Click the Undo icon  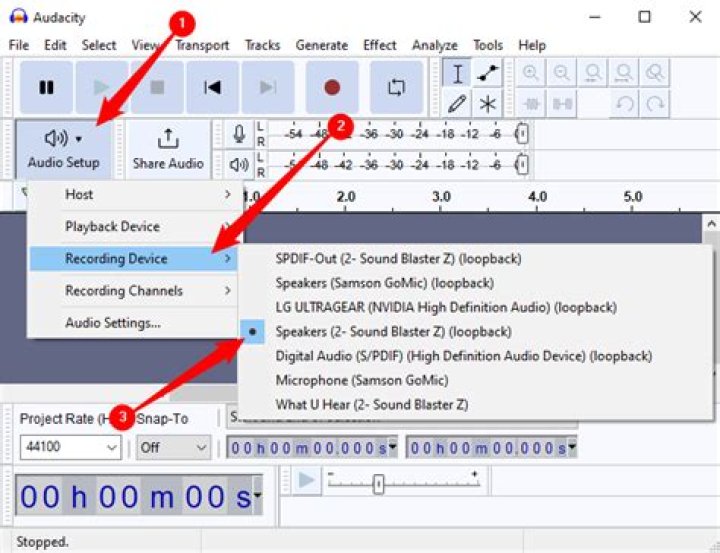[624, 104]
